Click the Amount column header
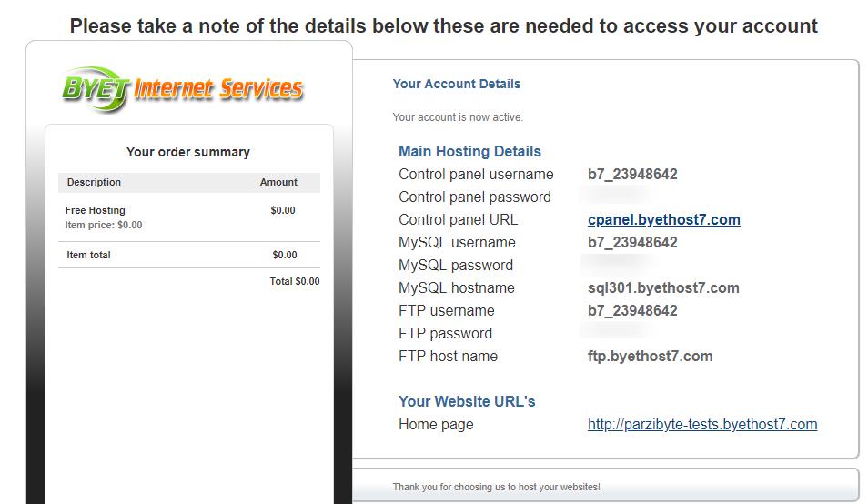Image resolution: width=868 pixels, height=504 pixels. 278,182
